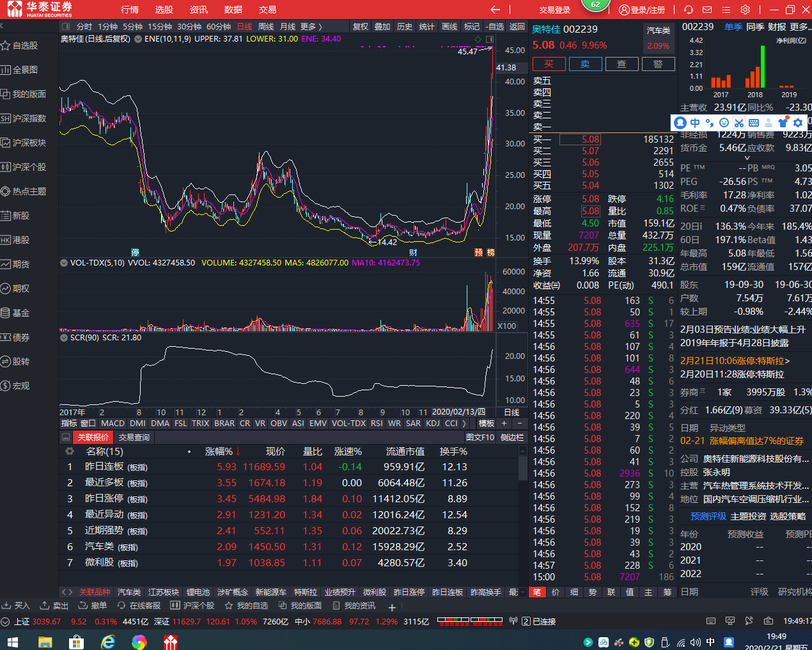Image resolution: width=812 pixels, height=650 pixels.
Task: Click the blue 卖 sell button
Action: point(585,64)
